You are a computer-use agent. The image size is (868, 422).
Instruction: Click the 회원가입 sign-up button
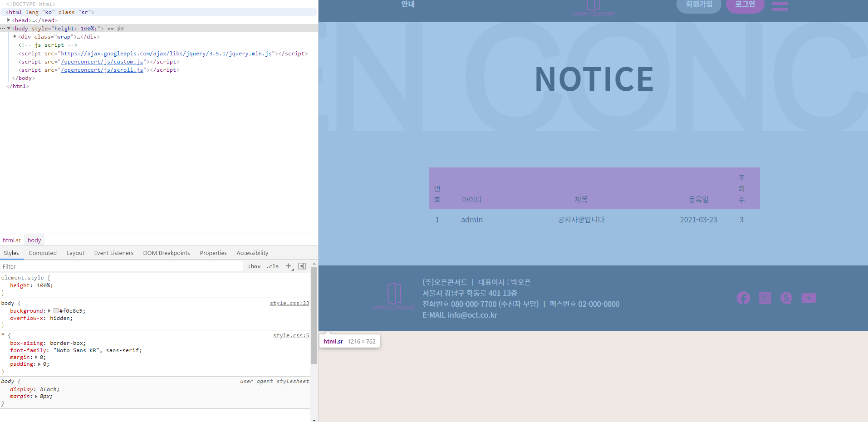click(699, 5)
